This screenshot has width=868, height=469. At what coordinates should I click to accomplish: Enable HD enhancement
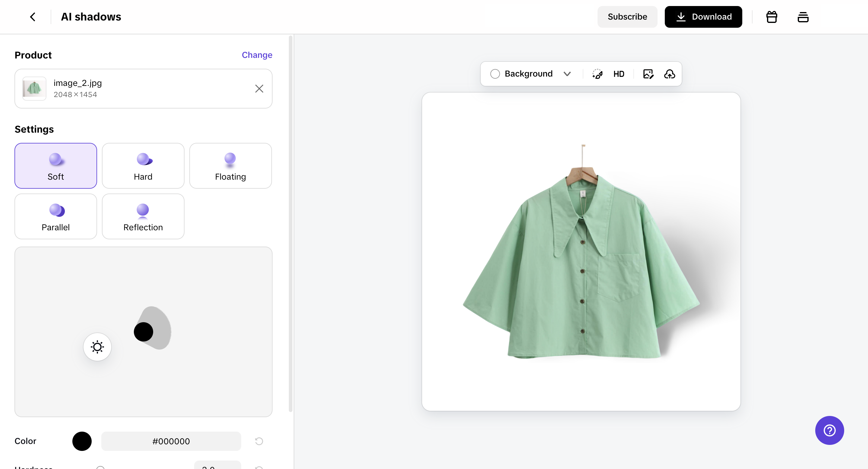point(619,74)
